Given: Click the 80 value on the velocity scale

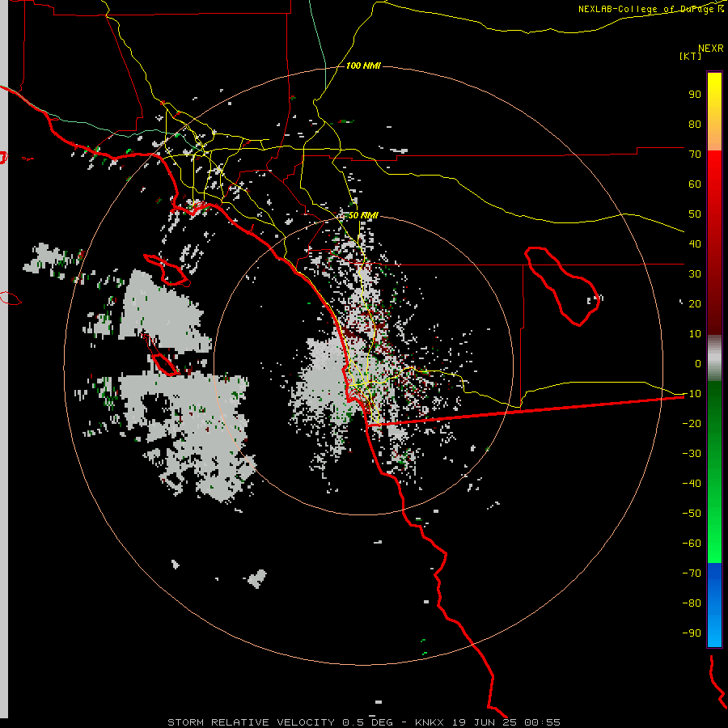Looking at the screenshot, I should pyautogui.click(x=695, y=124).
